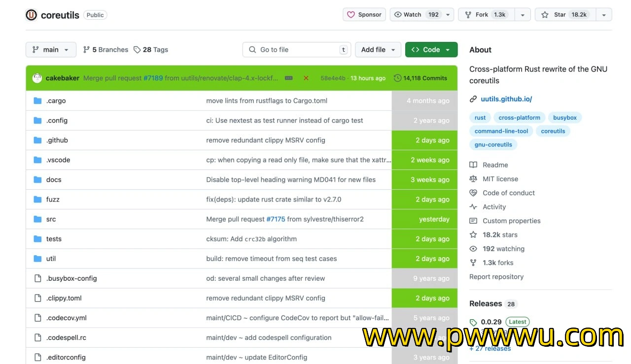Open commit 'build: remove timeout from seq test cases'
Image resolution: width=631 pixels, height=364 pixels.
click(272, 258)
